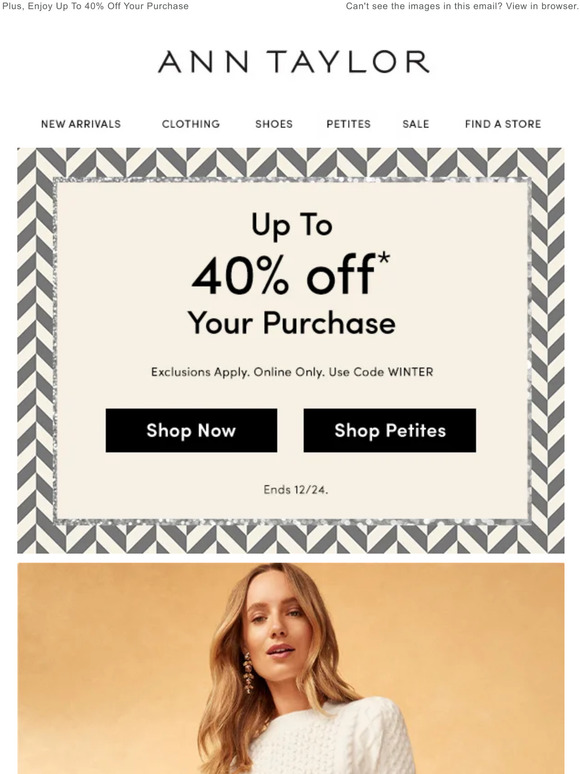Image resolution: width=580 pixels, height=774 pixels.
Task: Click the Ends 12/24 text
Action: tap(296, 490)
